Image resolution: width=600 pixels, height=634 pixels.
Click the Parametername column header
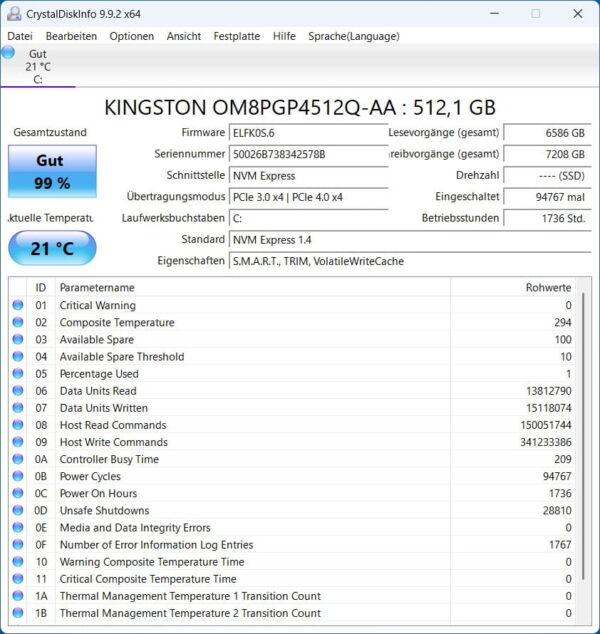pos(253,287)
